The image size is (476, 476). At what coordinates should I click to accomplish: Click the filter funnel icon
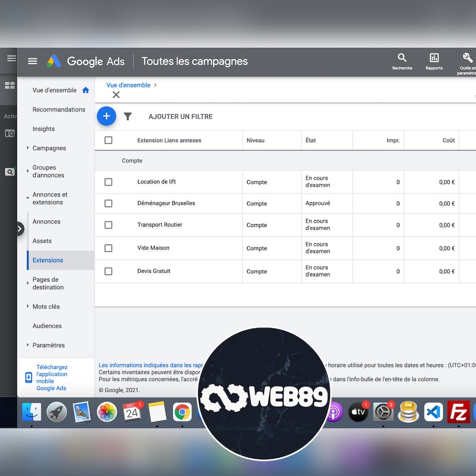coord(128,116)
